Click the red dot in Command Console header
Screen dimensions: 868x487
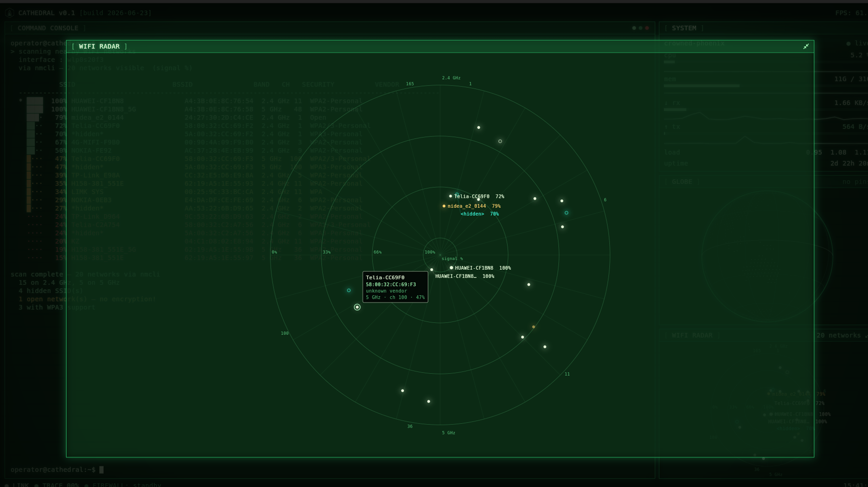(x=647, y=28)
